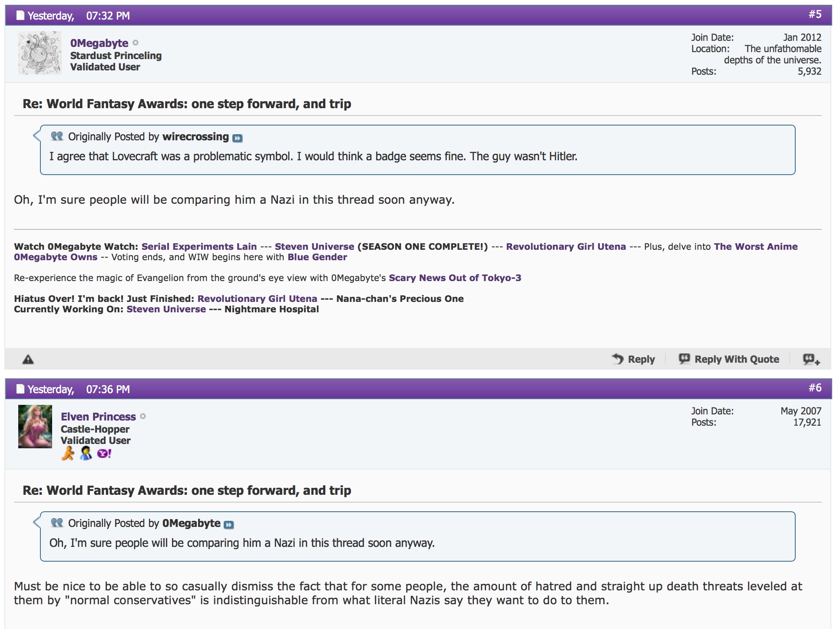Viewport: 840px width, 629px height.
Task: Click Reply With Quote on post #5
Action: (x=729, y=359)
